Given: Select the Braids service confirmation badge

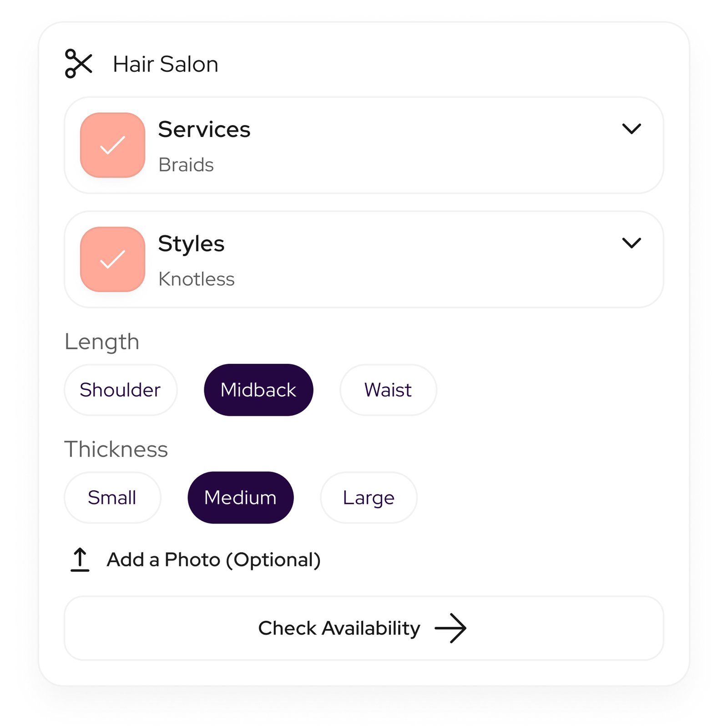Looking at the screenshot, I should (x=112, y=146).
